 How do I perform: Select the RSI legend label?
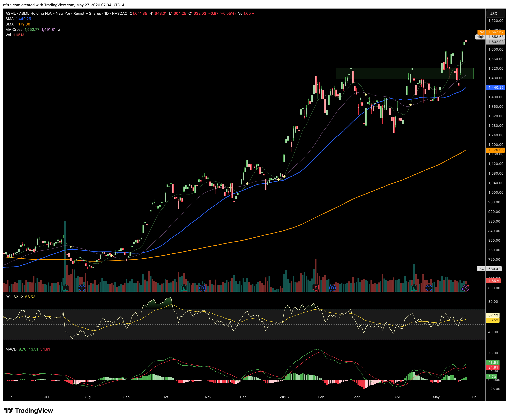pyautogui.click(x=8, y=297)
